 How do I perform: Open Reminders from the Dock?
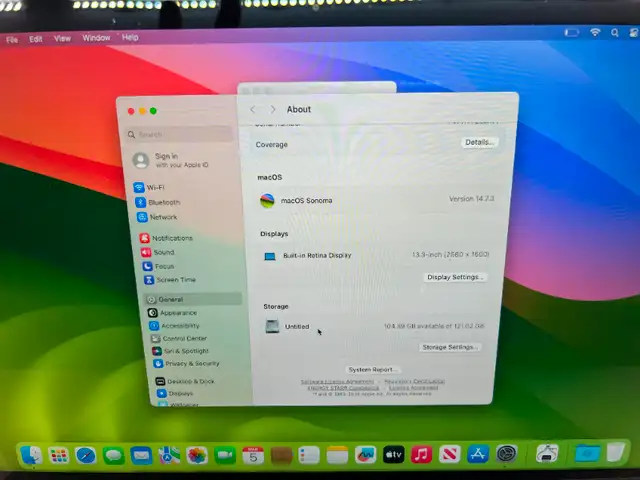tap(309, 455)
